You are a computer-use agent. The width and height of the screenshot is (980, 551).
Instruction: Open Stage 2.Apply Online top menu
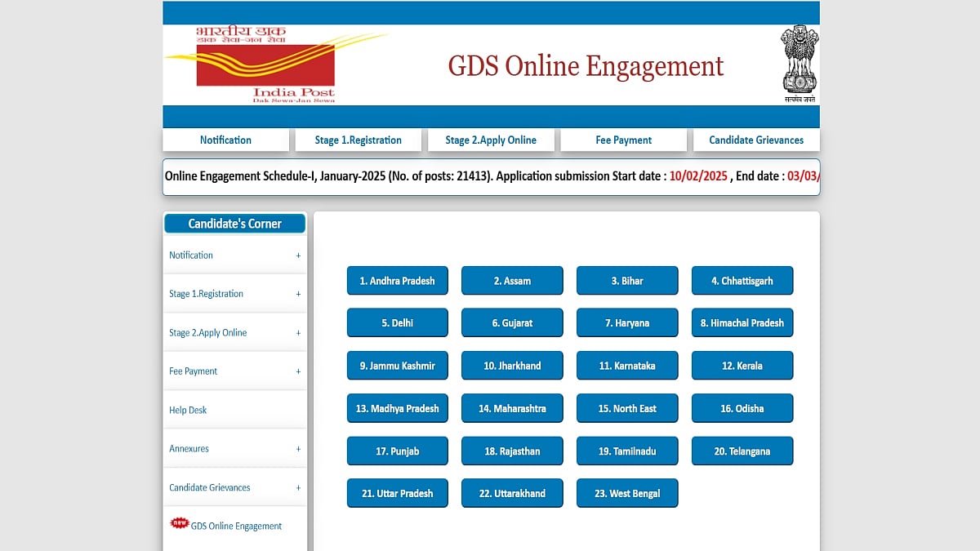coord(491,140)
